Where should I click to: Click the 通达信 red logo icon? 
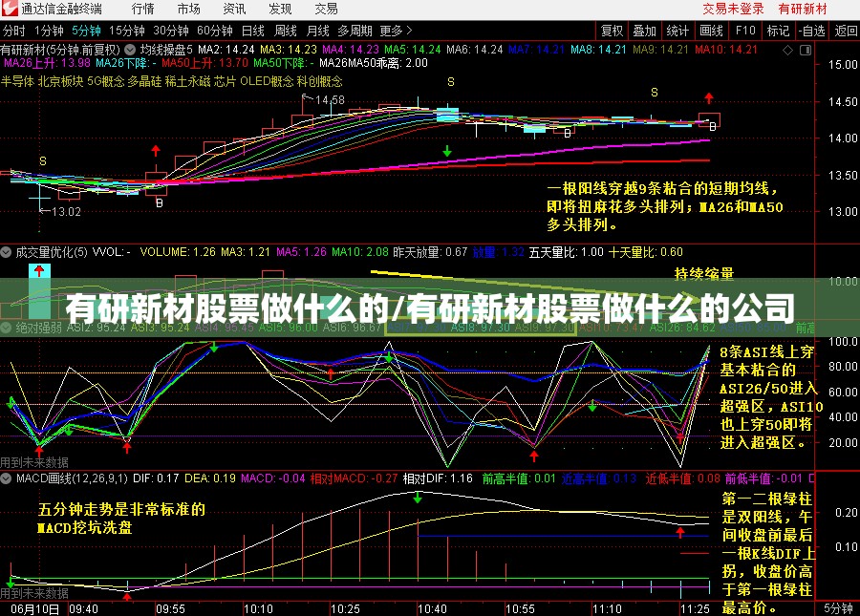(x=10, y=9)
